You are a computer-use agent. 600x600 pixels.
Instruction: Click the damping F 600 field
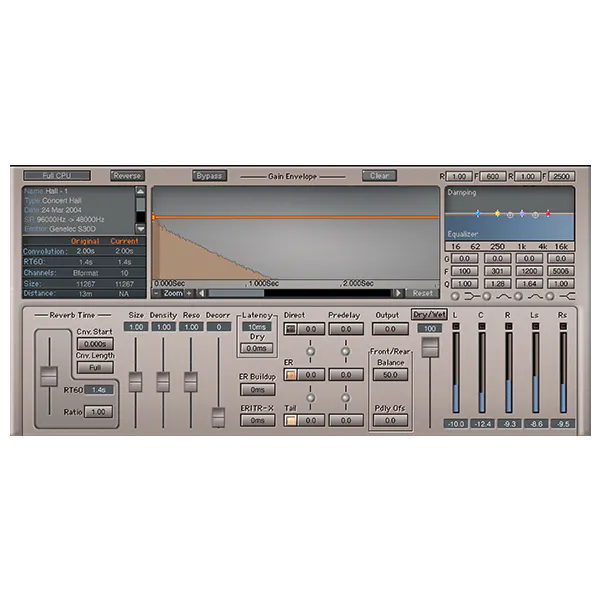(x=492, y=176)
